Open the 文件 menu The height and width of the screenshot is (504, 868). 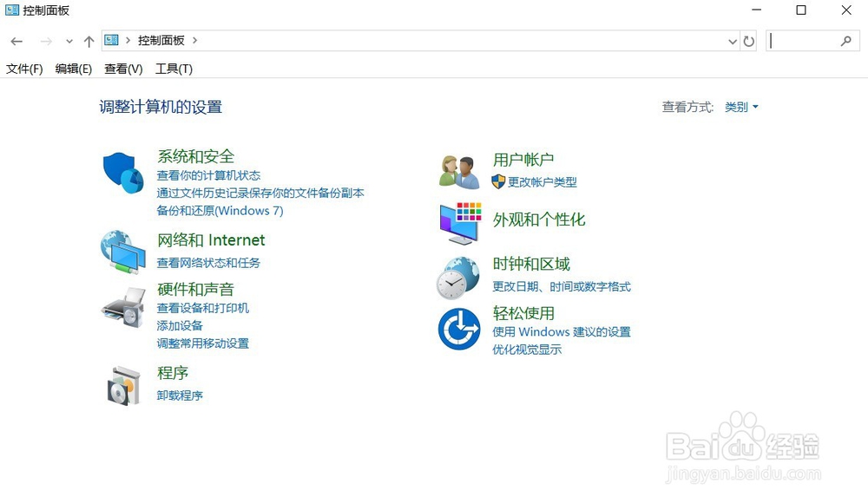23,69
